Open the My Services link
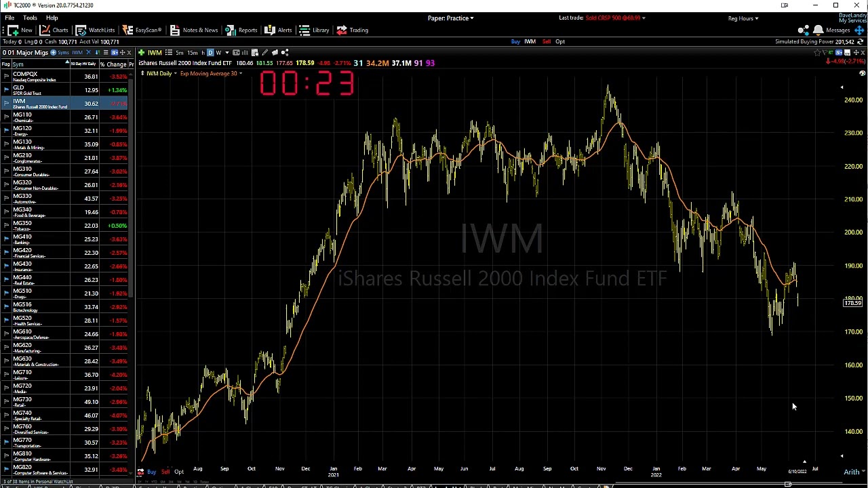This screenshot has width=868, height=488. 853,20
